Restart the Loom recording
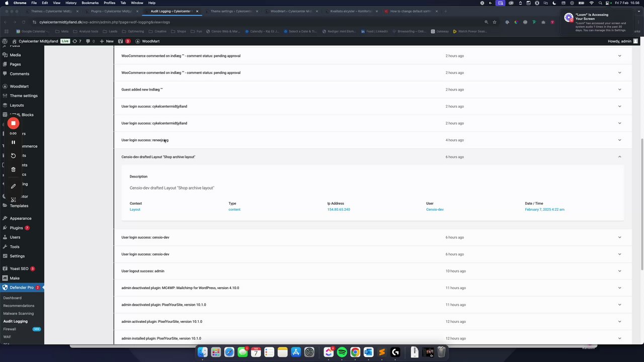 click(x=14, y=156)
